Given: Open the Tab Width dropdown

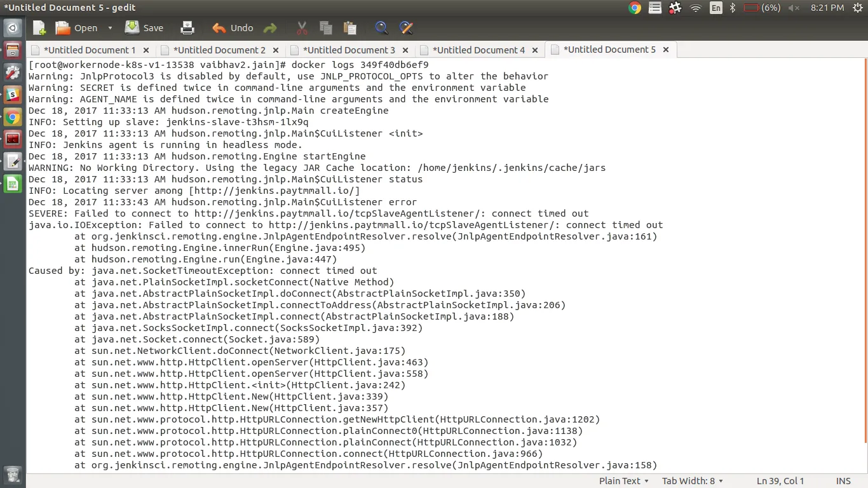Looking at the screenshot, I should pos(693,481).
